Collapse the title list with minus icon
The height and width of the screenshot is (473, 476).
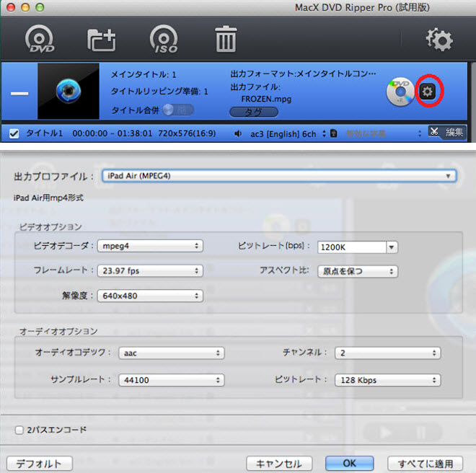click(19, 94)
